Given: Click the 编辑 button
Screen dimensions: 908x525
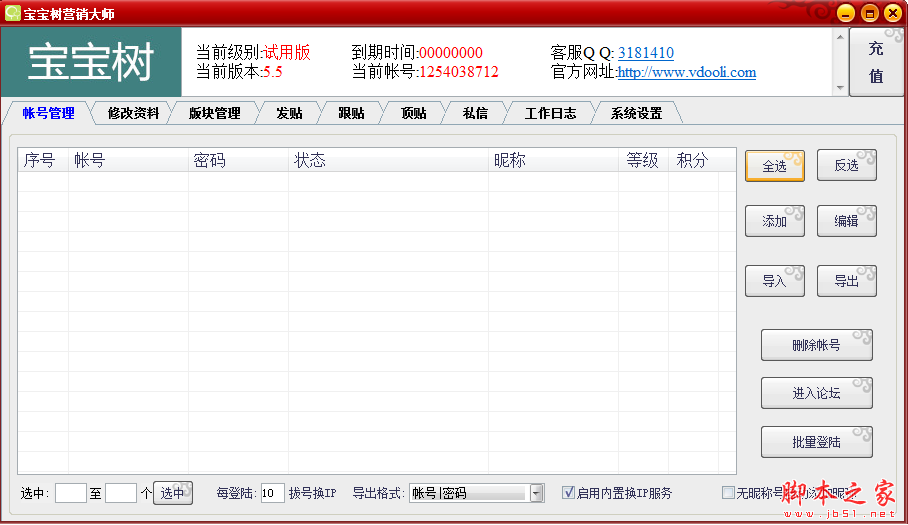Looking at the screenshot, I should tap(847, 221).
